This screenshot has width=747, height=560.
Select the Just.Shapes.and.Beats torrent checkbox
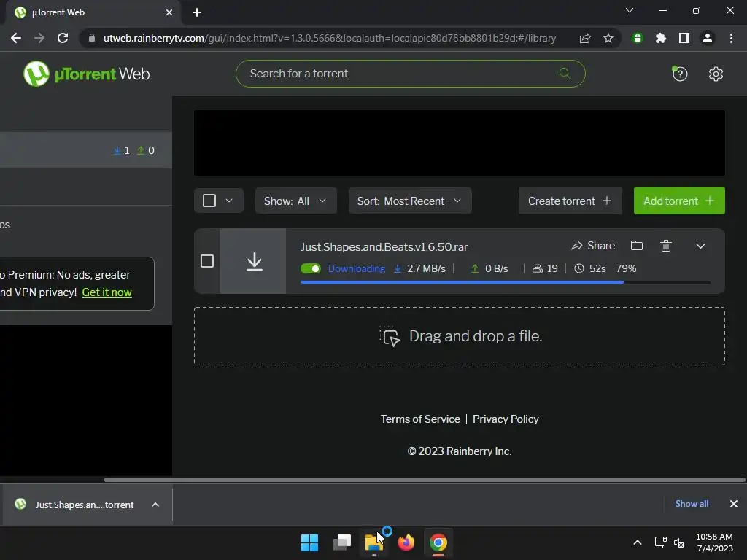coord(206,261)
